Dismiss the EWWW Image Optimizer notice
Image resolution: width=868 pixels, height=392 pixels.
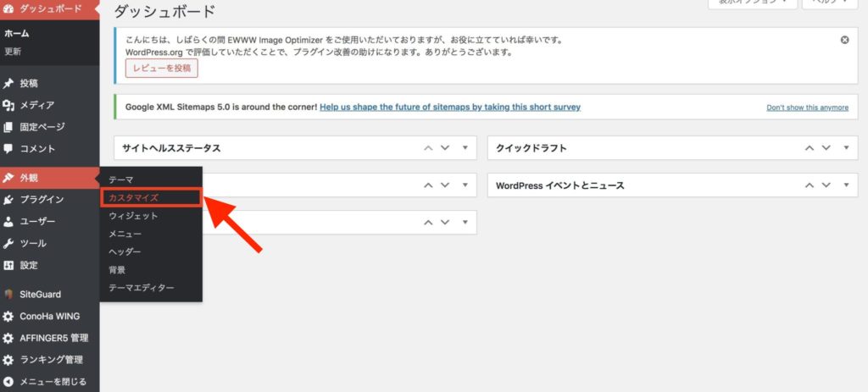(845, 40)
